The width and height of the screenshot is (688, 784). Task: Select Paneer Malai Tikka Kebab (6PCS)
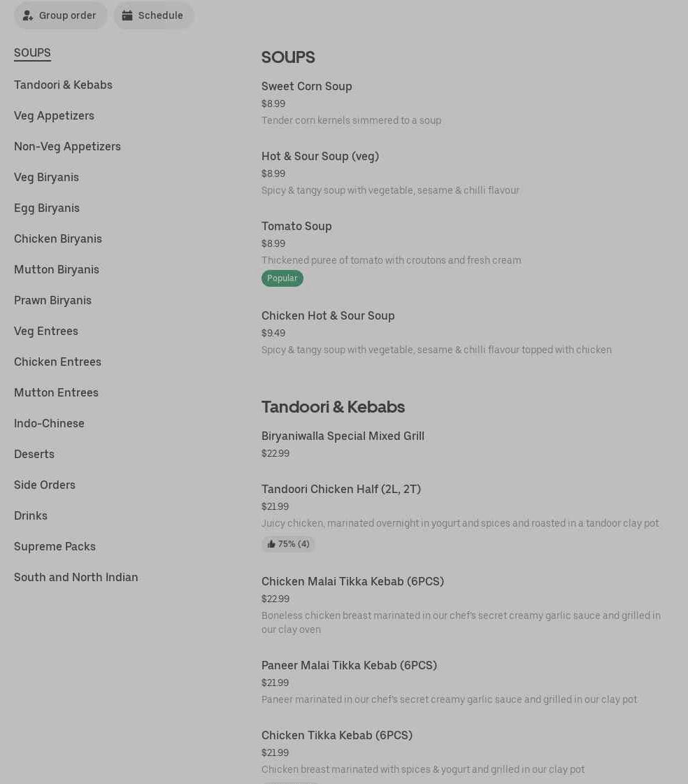click(349, 665)
